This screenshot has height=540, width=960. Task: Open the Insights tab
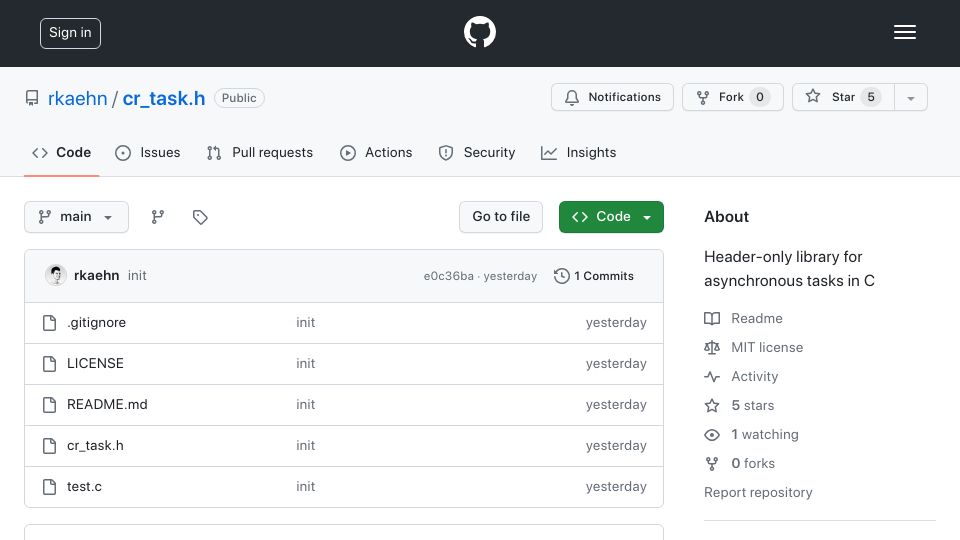click(x=579, y=152)
